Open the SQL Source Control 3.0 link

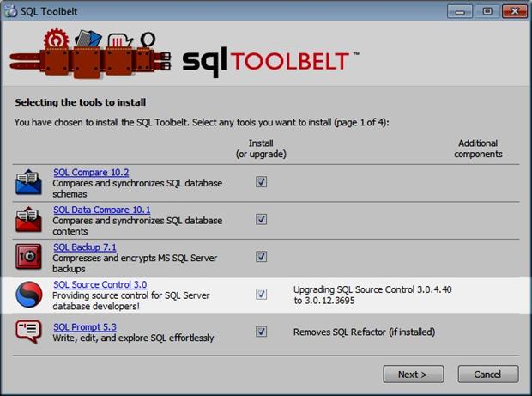coord(100,284)
